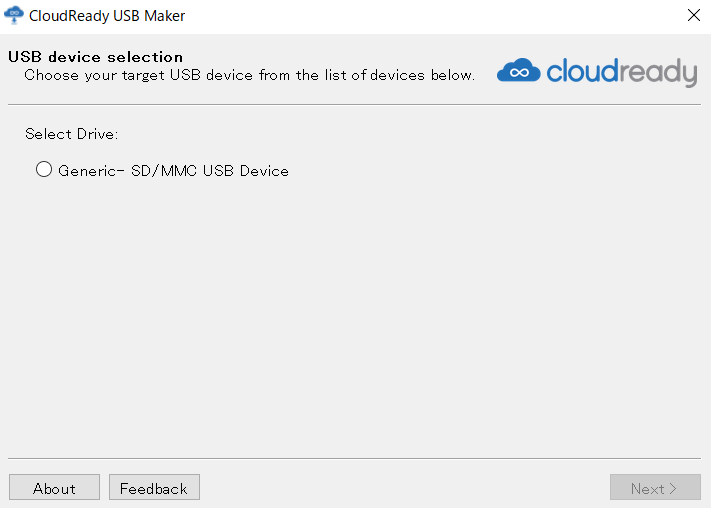Click the 'Select Drive:' label

72,134
